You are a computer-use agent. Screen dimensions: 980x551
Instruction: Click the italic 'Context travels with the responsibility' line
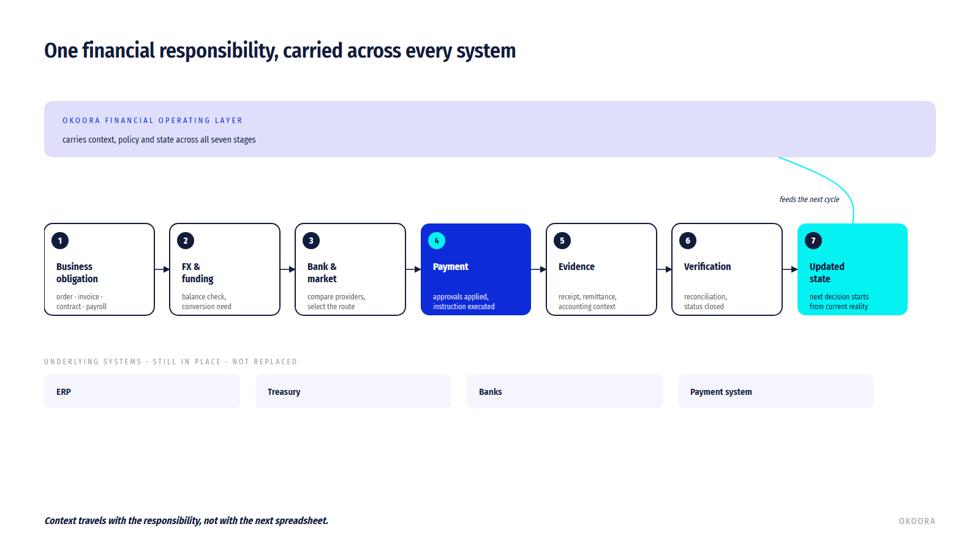(186, 521)
